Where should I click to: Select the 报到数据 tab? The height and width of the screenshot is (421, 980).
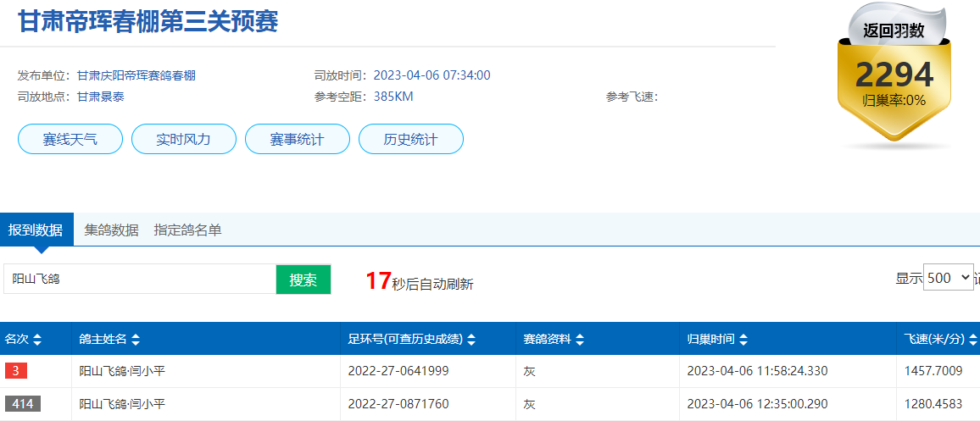click(36, 230)
